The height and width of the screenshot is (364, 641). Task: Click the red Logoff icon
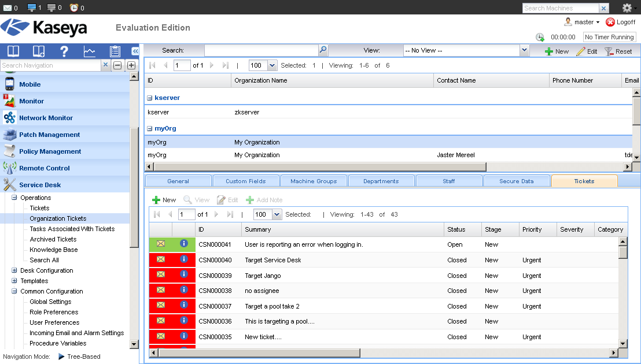pos(610,22)
